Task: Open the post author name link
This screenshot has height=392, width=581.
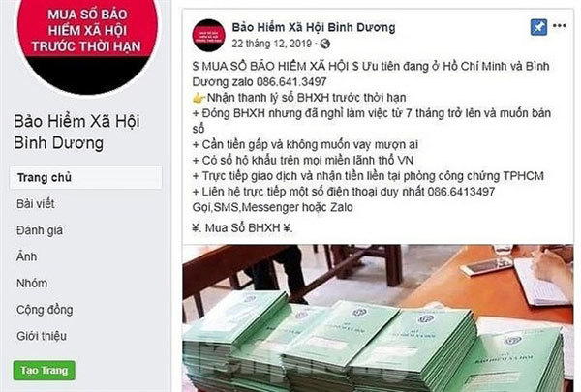Action: click(x=314, y=27)
